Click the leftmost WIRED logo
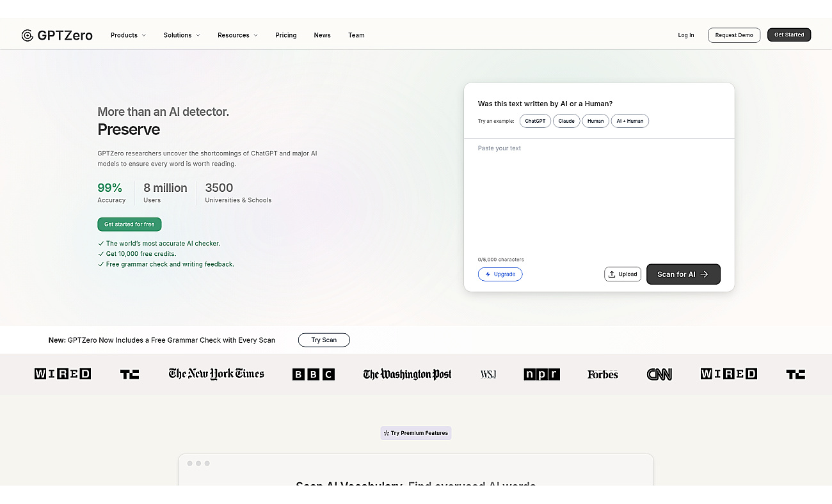Screen dimensions: 832x504 63,374
